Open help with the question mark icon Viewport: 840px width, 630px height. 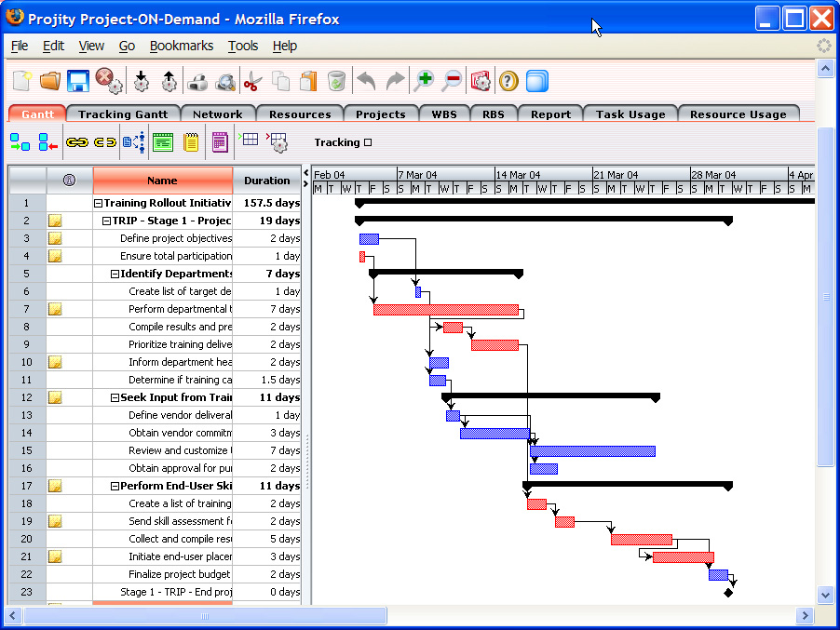point(508,81)
